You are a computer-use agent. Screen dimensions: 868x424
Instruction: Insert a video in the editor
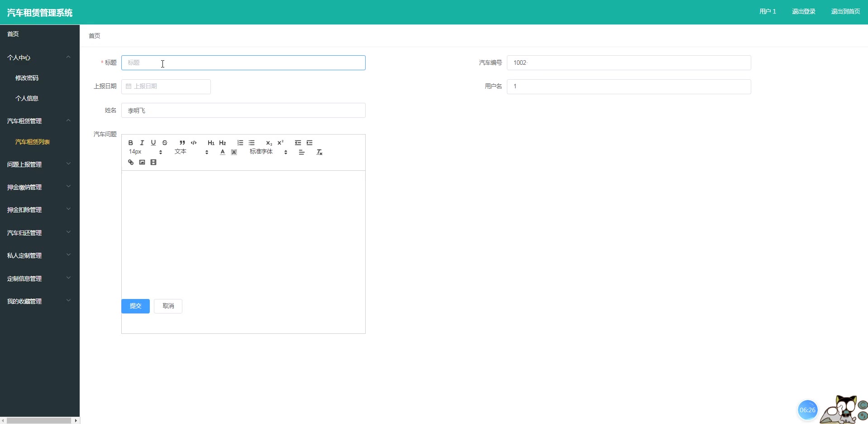point(153,162)
